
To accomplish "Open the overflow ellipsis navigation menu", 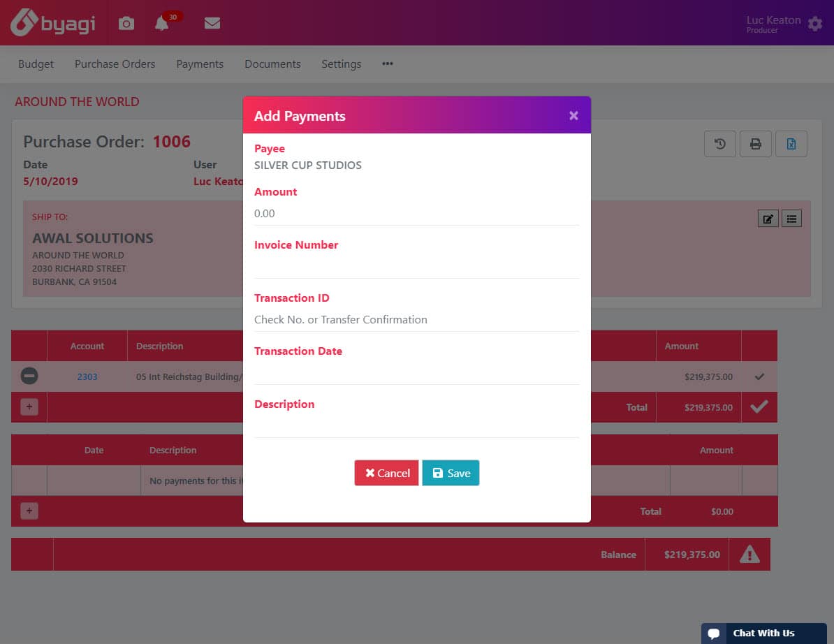I will click(387, 64).
